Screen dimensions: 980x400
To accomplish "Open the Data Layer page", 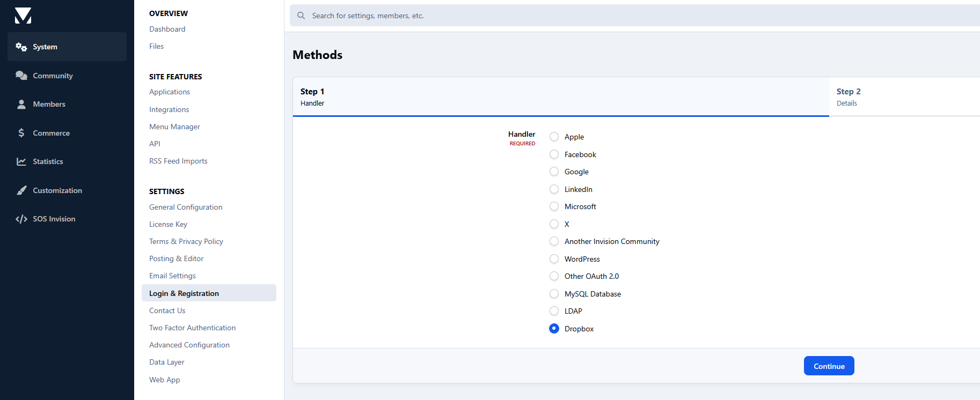I will pyautogui.click(x=167, y=362).
